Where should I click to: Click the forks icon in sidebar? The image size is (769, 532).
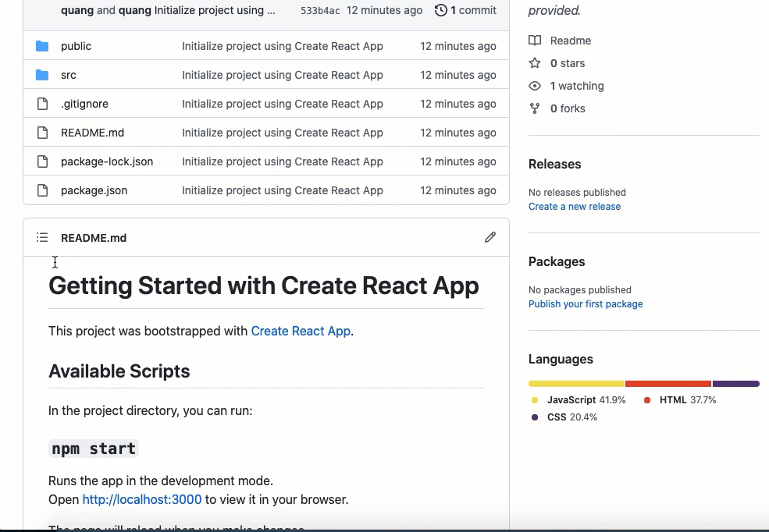point(535,108)
